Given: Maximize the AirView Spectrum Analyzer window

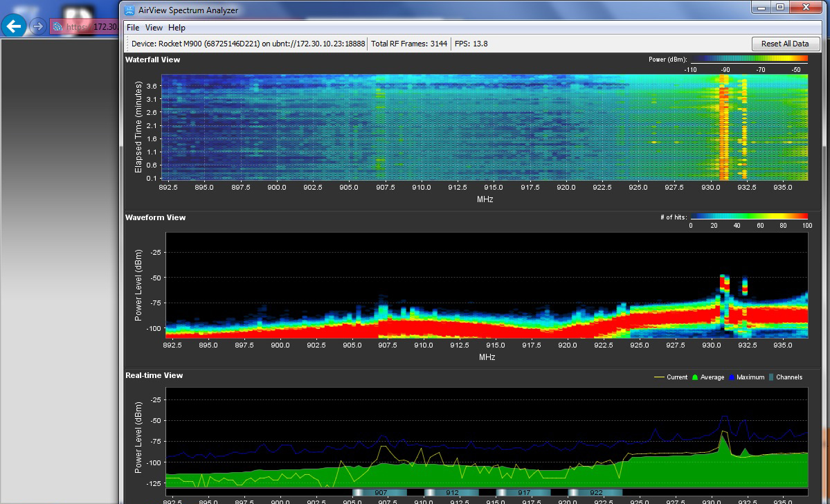Looking at the screenshot, I should click(x=780, y=7).
